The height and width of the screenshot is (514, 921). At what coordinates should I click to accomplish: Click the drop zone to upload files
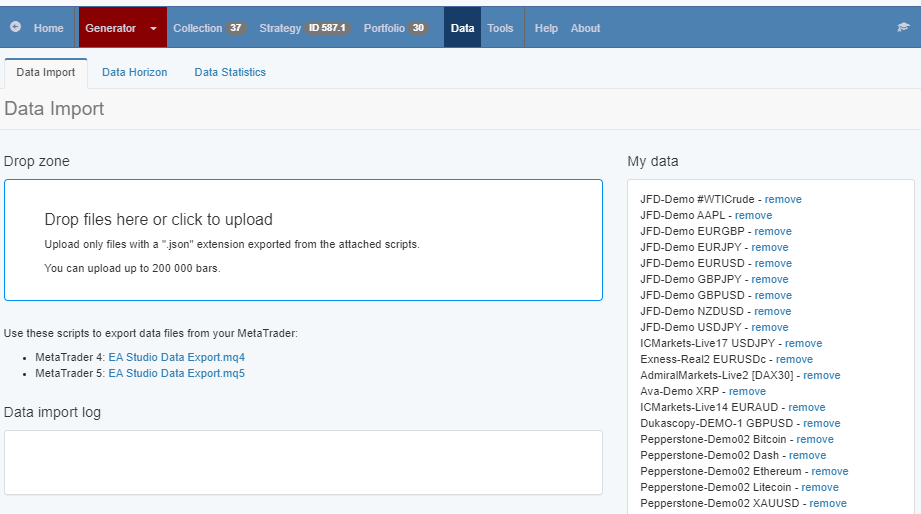coord(303,240)
